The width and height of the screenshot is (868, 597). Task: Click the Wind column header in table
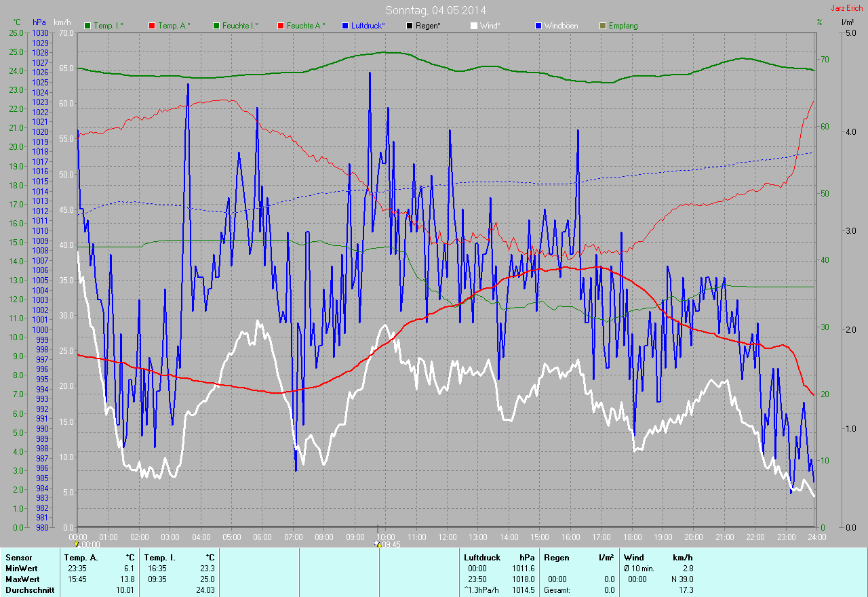[x=633, y=557]
